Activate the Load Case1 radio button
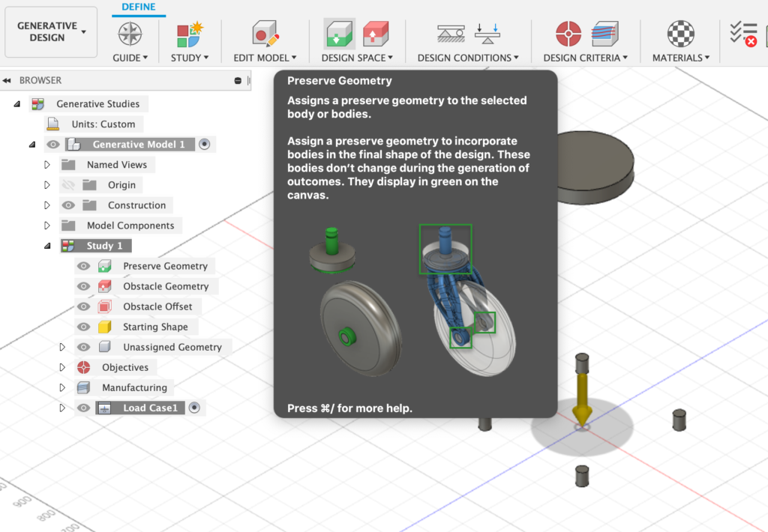Screen dimensions: 768x532 (194, 408)
